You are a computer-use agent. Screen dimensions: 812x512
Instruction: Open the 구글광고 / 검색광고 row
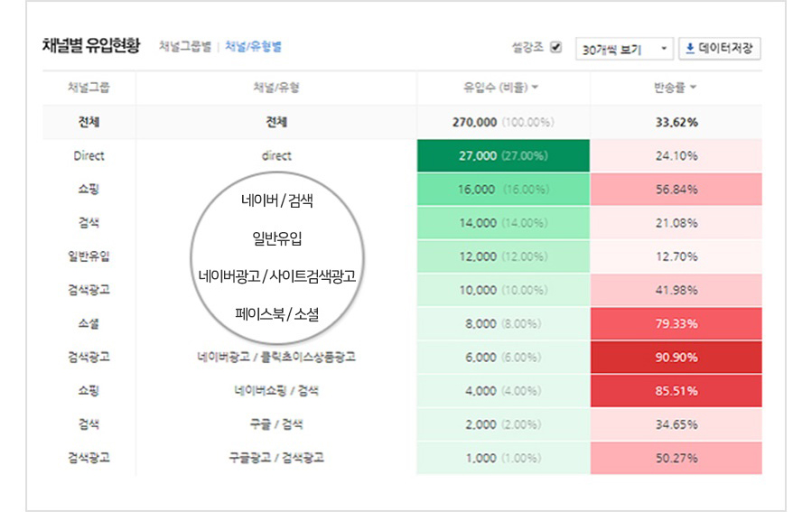276,458
